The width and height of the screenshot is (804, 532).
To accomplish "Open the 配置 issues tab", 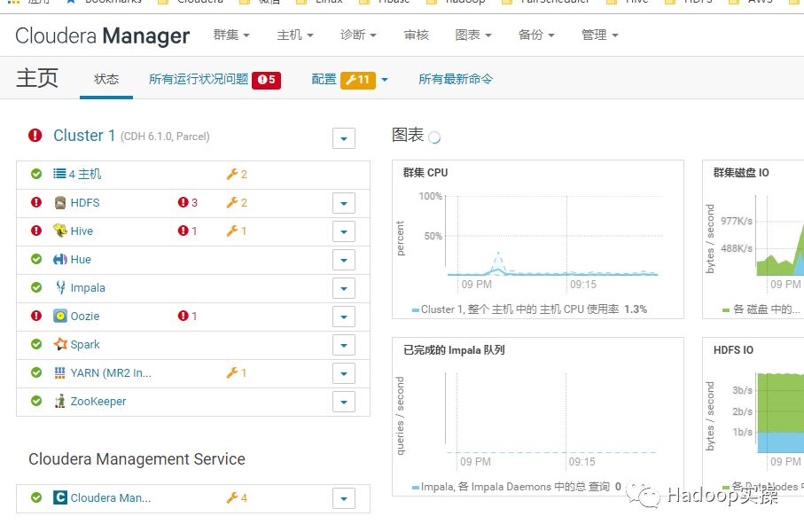I will tap(343, 80).
